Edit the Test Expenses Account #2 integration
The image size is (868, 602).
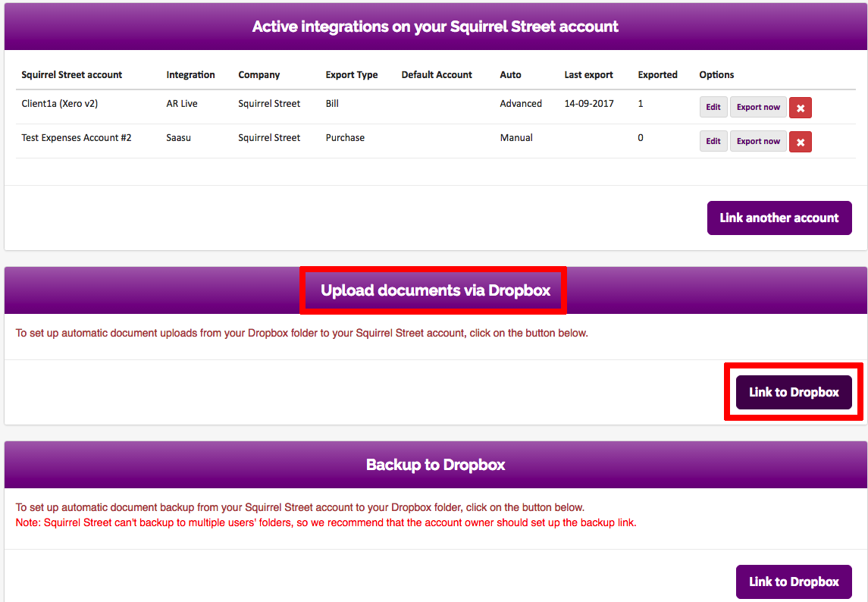(x=713, y=142)
